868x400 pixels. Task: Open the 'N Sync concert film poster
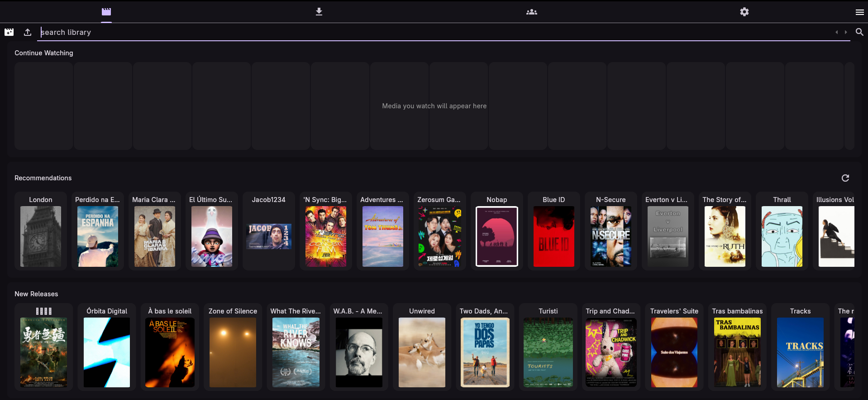pyautogui.click(x=326, y=236)
